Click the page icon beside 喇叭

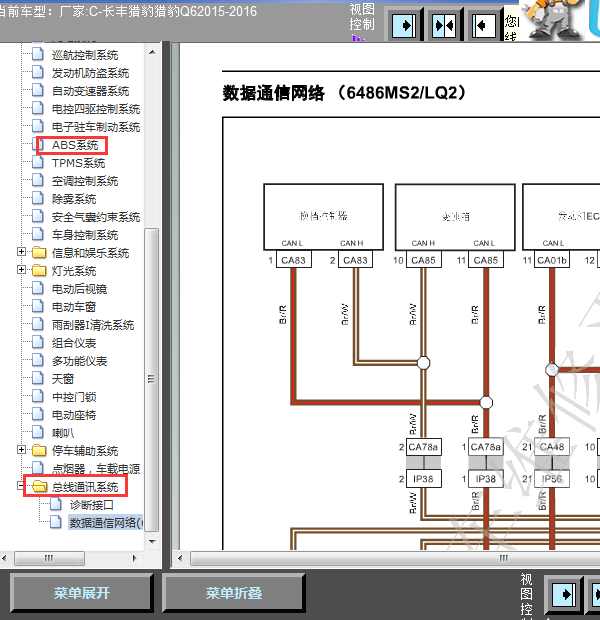(x=38, y=432)
